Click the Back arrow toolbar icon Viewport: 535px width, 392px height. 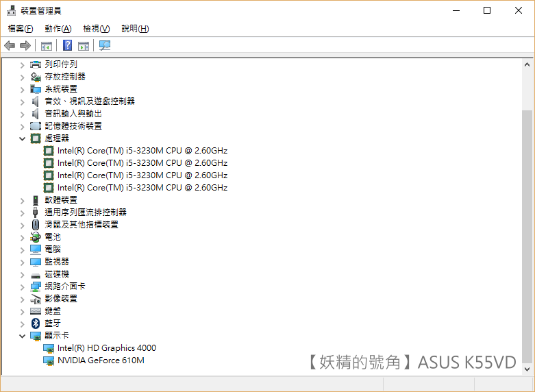pyautogui.click(x=10, y=45)
